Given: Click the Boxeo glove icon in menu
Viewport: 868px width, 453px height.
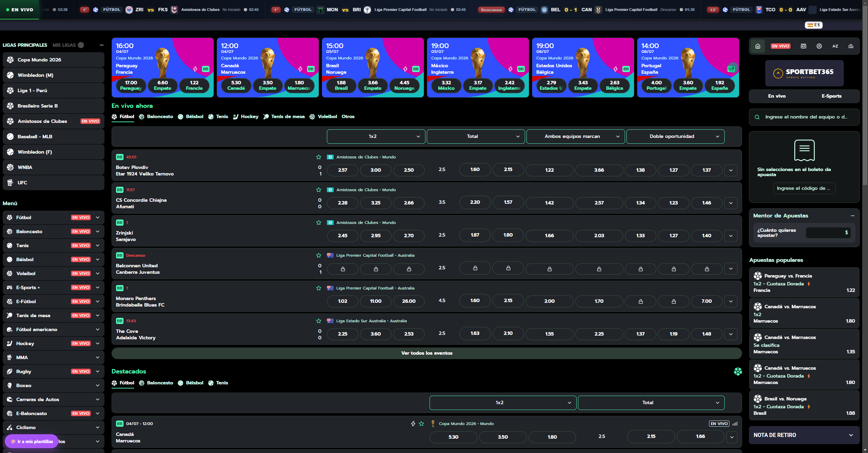Looking at the screenshot, I should coord(10,385).
